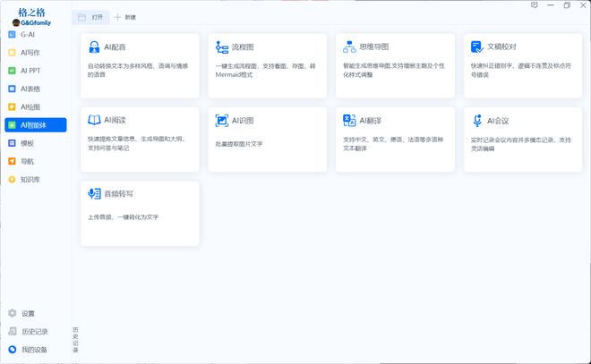The image size is (591, 364).
Task: Open the AI翻译 translation icon
Action: 350,120
